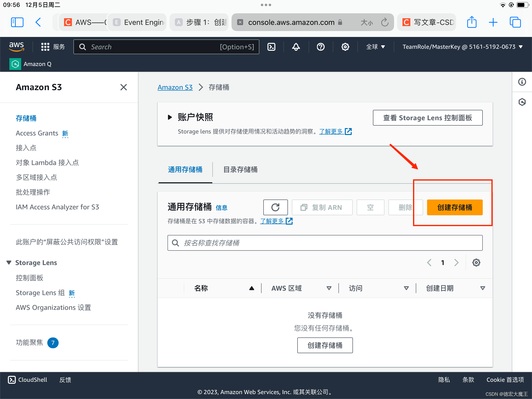
Task: Open 控制面板 under Storage Lens
Action: 30,278
